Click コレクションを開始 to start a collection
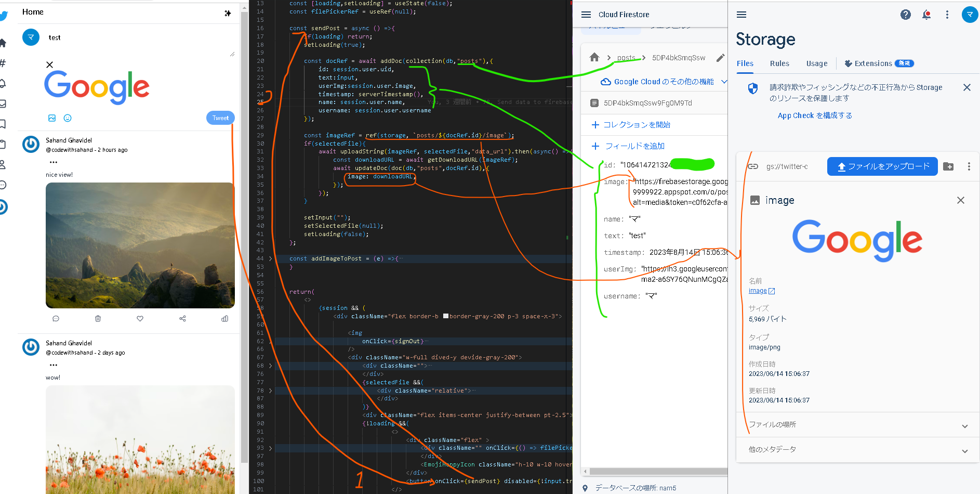Viewport: 980px width, 494px height. click(631, 125)
